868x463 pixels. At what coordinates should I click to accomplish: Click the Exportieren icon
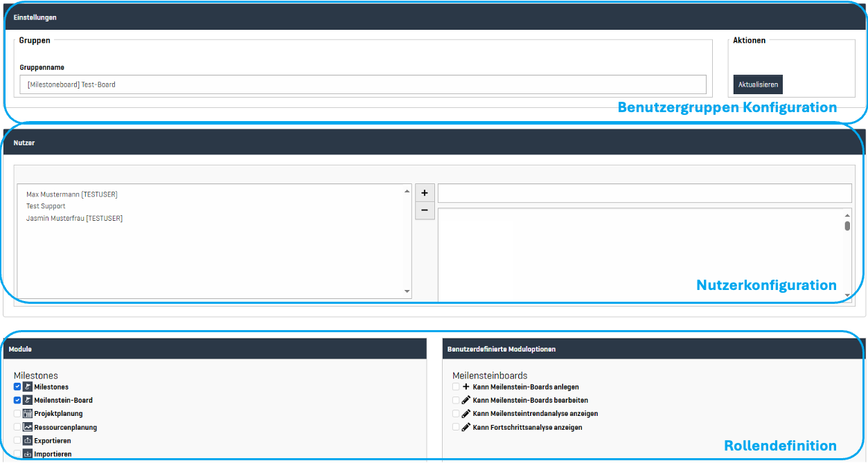(28, 440)
